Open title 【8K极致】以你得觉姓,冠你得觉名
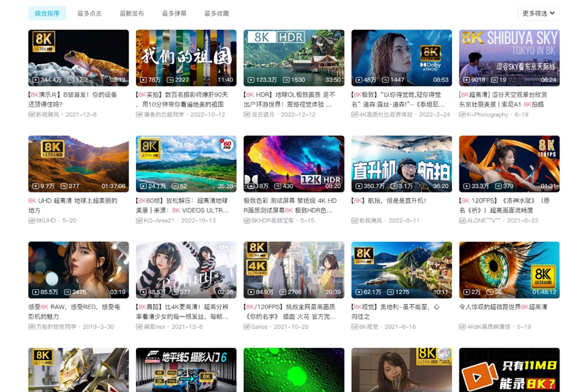The height and width of the screenshot is (392, 588). (398, 99)
